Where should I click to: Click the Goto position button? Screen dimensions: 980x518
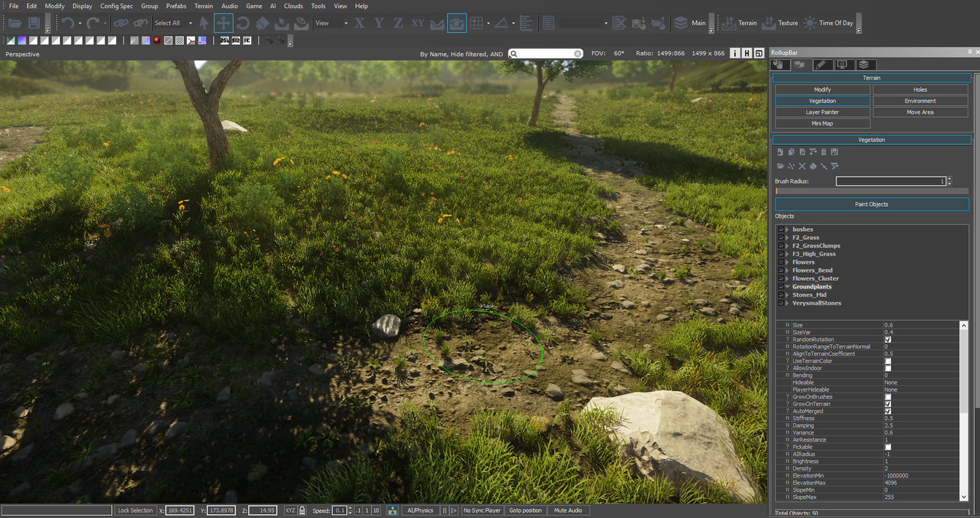coord(524,510)
